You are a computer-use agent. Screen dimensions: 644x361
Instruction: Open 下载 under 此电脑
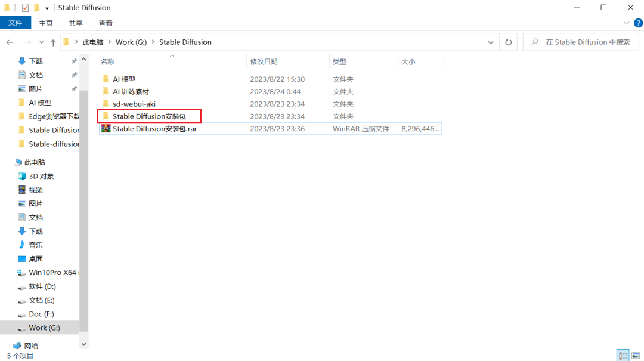(x=36, y=231)
